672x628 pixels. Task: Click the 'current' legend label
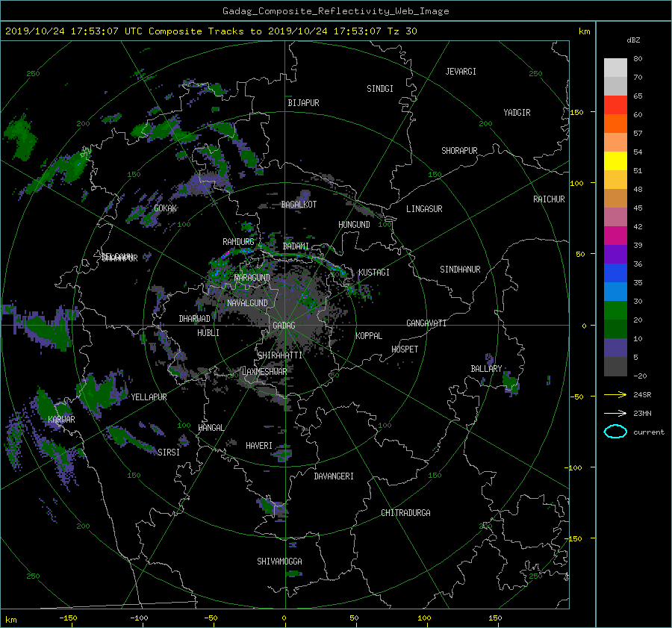click(x=649, y=432)
